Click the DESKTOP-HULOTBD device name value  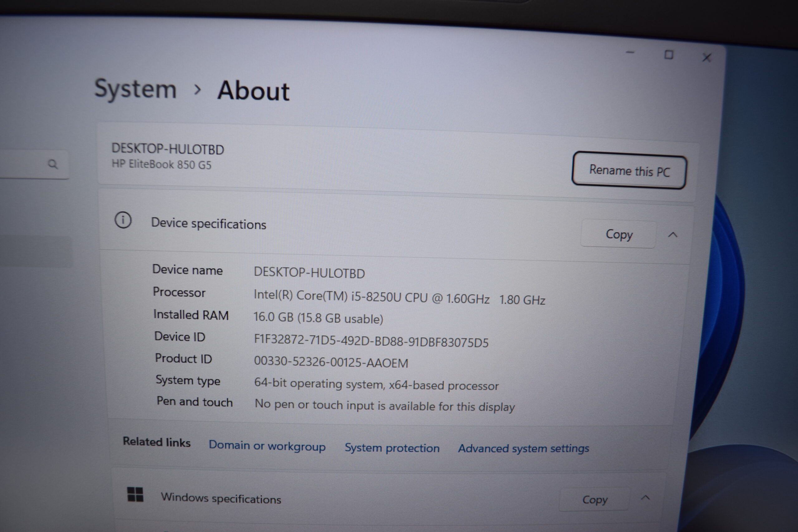point(309,273)
